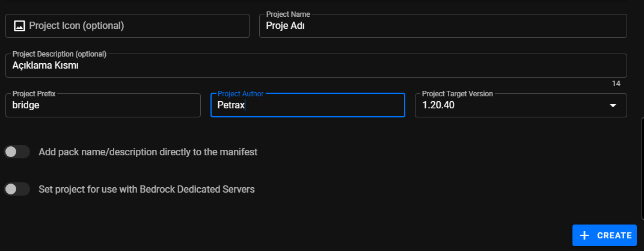Click the vertical scrollbar on right edge
This screenshot has height=251, width=644.
click(642, 169)
